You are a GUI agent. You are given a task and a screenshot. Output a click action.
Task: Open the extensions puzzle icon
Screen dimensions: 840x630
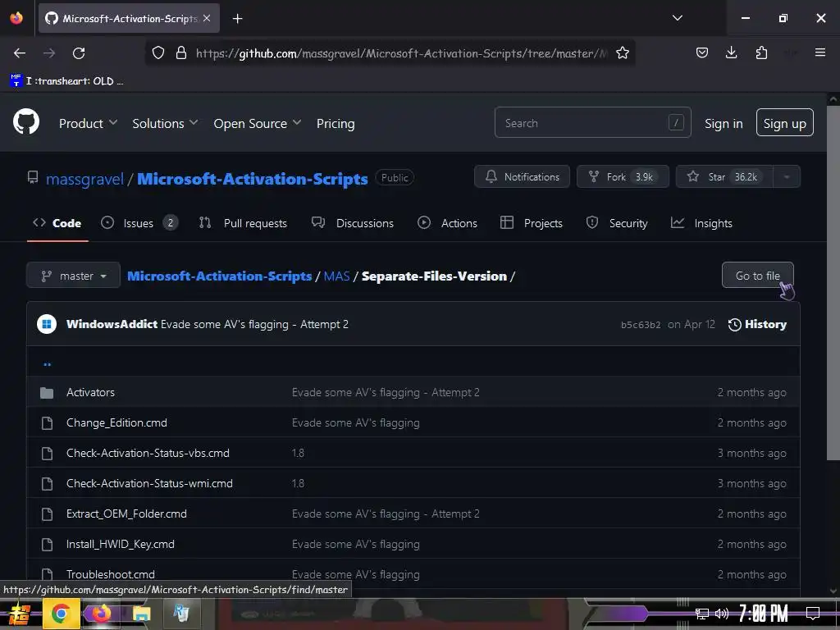[761, 53]
